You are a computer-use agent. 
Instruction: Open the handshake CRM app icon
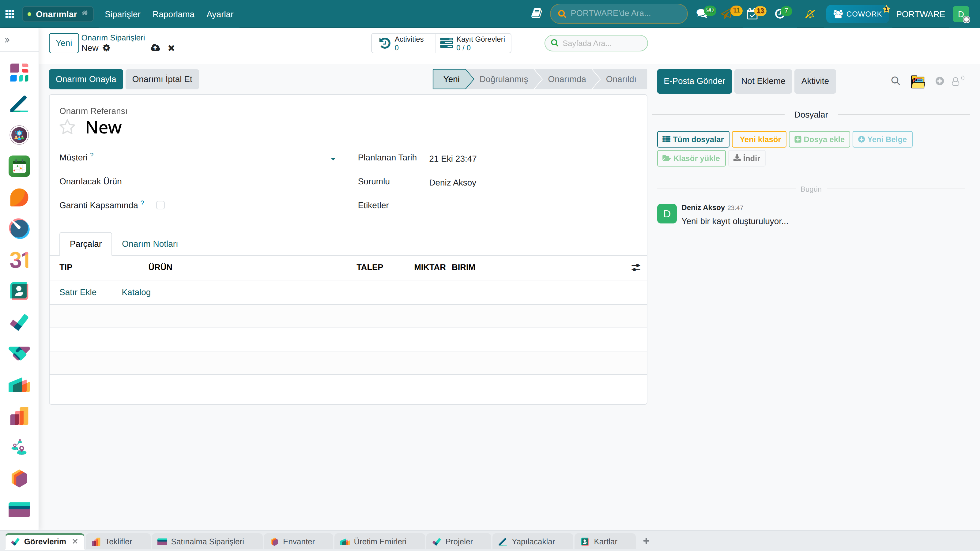[19, 354]
